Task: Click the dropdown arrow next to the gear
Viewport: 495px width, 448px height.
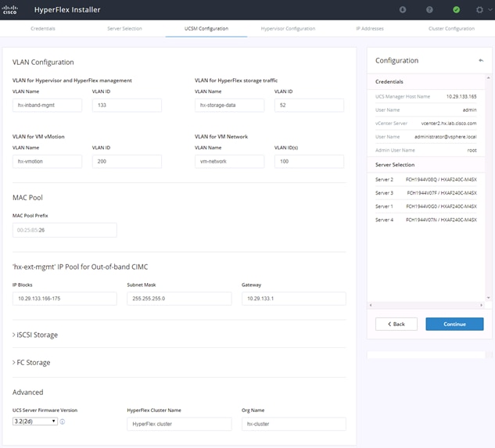Action: click(490, 10)
